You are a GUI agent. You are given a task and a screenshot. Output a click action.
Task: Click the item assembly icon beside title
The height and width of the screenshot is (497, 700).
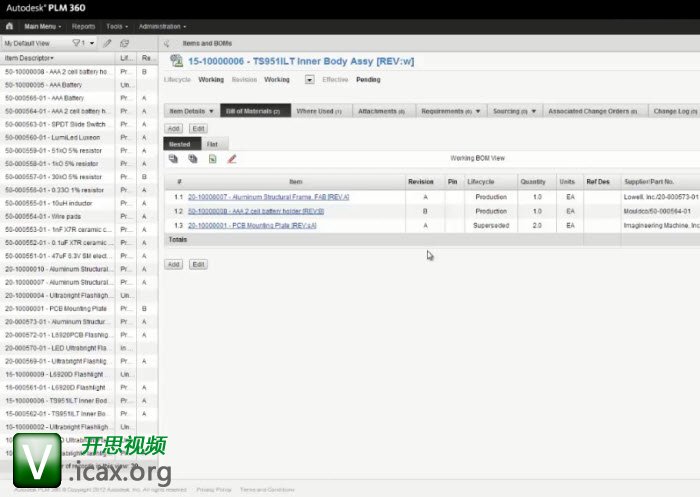tap(177, 61)
